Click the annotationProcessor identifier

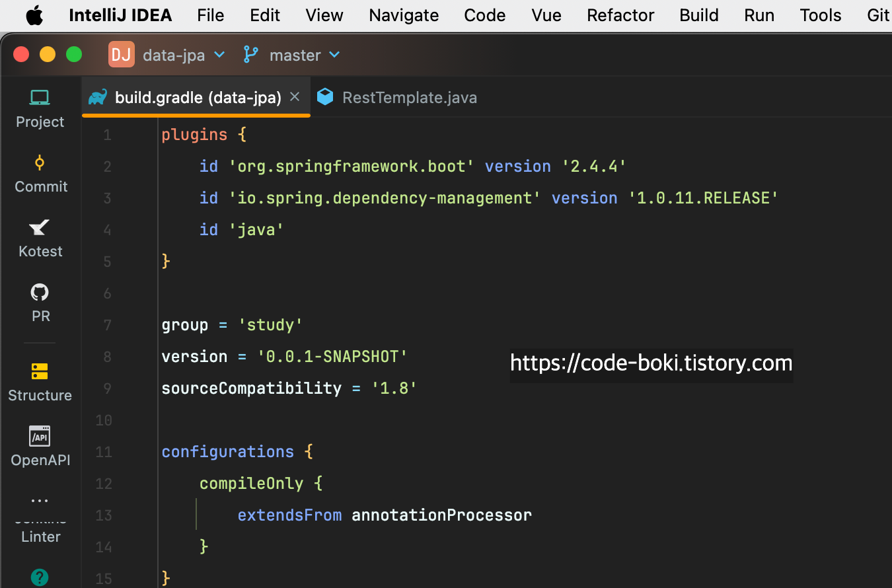point(441,515)
